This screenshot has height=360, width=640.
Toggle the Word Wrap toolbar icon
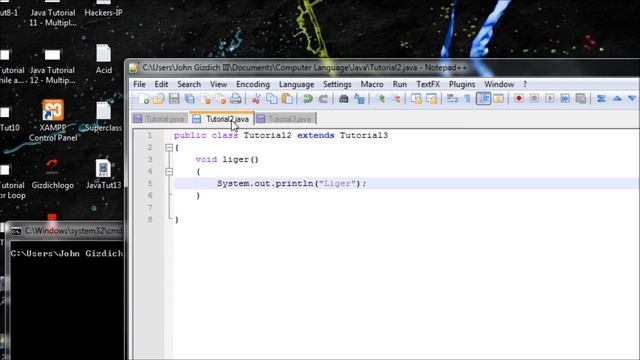tap(452, 99)
